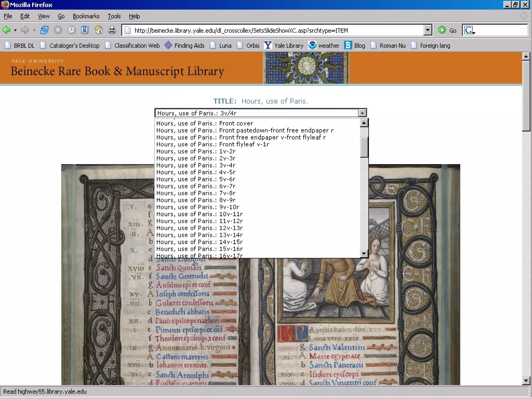Open the Tools menu
Screen dimensions: 532x399
[114, 16]
